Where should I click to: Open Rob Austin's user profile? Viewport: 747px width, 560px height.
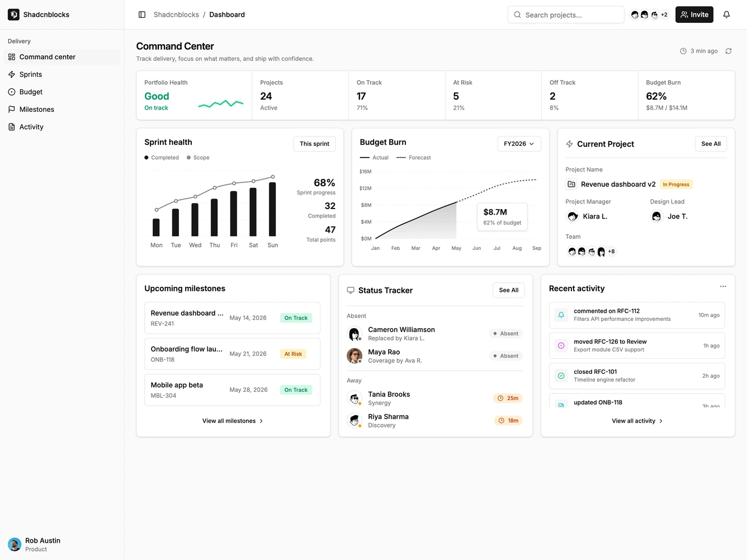pos(62,544)
